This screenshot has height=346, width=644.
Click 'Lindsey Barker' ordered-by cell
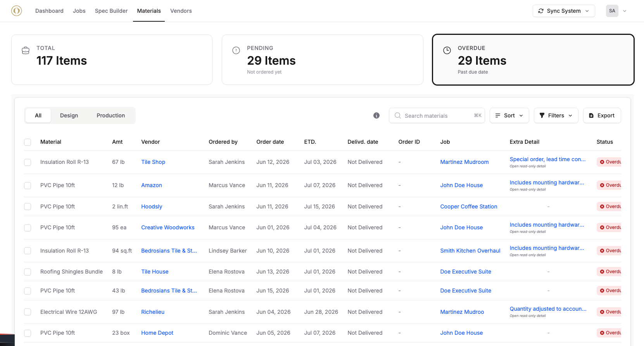point(228,251)
